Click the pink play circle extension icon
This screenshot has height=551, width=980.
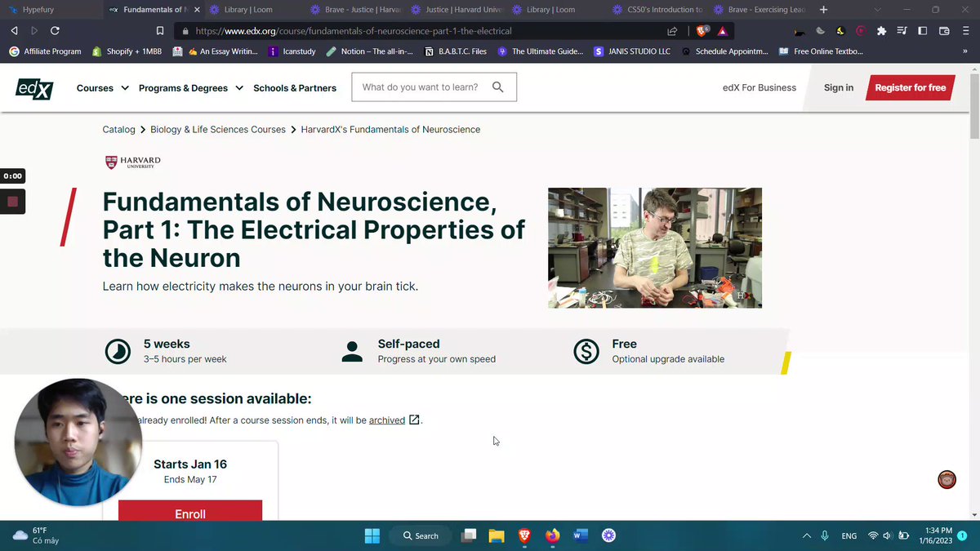click(861, 31)
